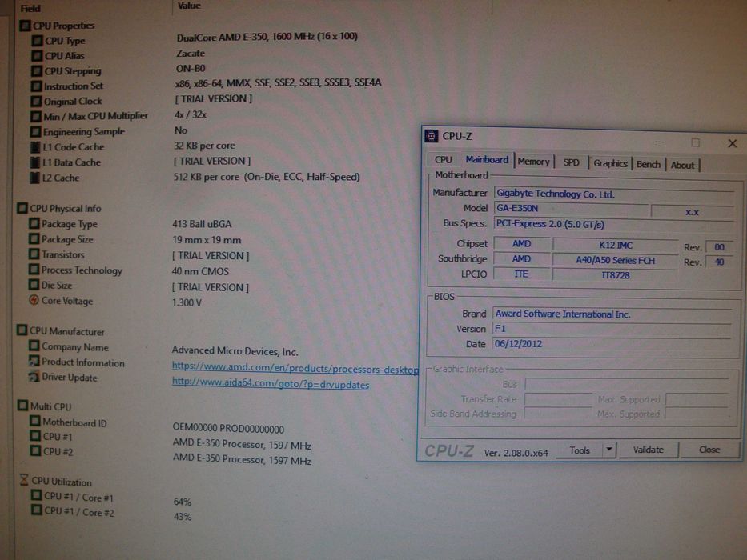747x560 pixels.
Task: Click the Product Information row icon
Action: 34,362
